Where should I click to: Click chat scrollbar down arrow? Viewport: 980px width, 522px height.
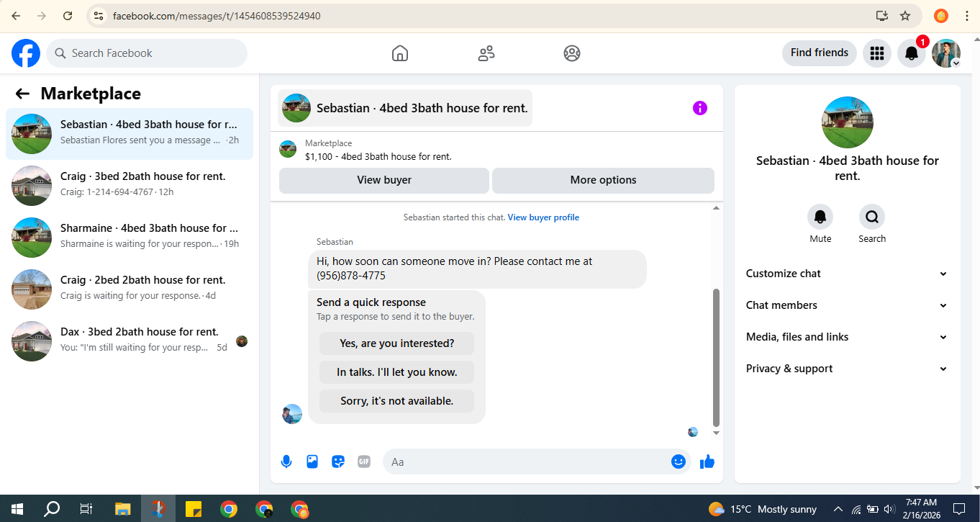pos(716,433)
